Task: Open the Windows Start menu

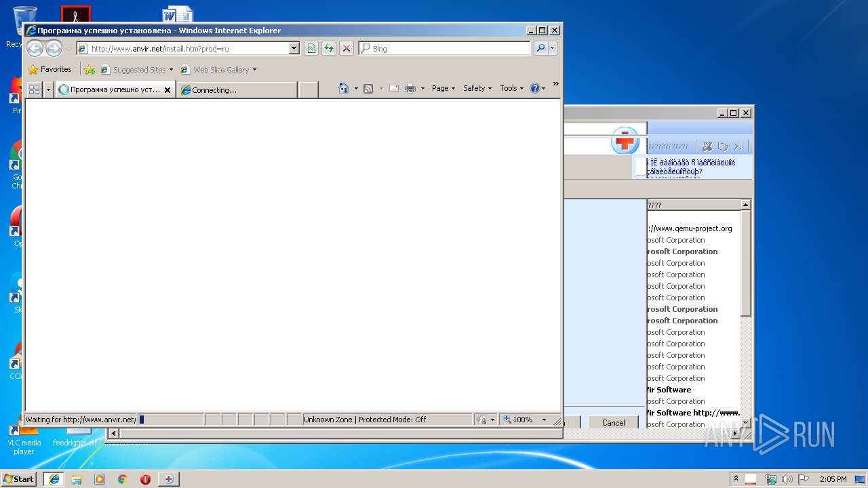Action: [18, 479]
